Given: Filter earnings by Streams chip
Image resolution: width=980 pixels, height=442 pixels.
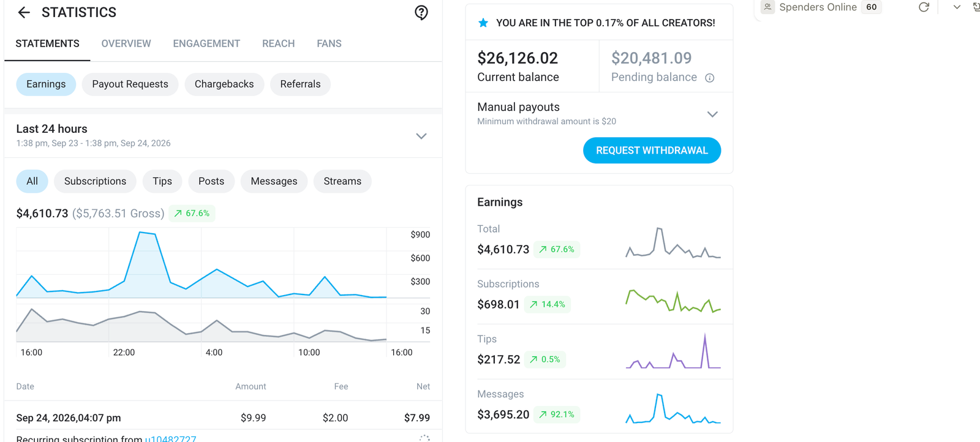Looking at the screenshot, I should [x=342, y=181].
